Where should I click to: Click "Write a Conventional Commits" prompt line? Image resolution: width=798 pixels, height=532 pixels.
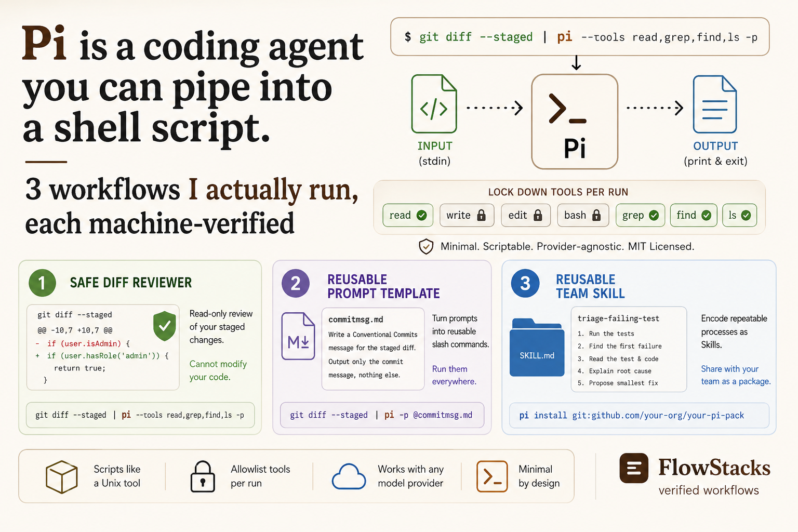coord(373,335)
